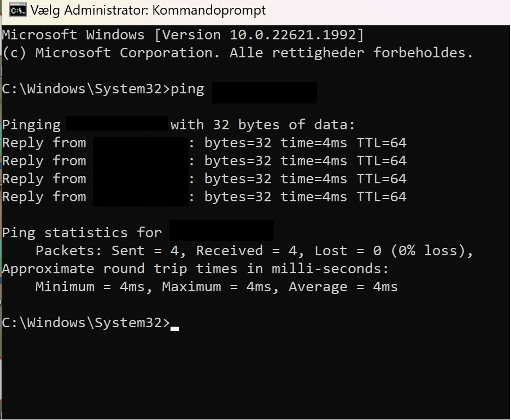Click the first 'Reply from' line's TTL=64

(x=382, y=143)
